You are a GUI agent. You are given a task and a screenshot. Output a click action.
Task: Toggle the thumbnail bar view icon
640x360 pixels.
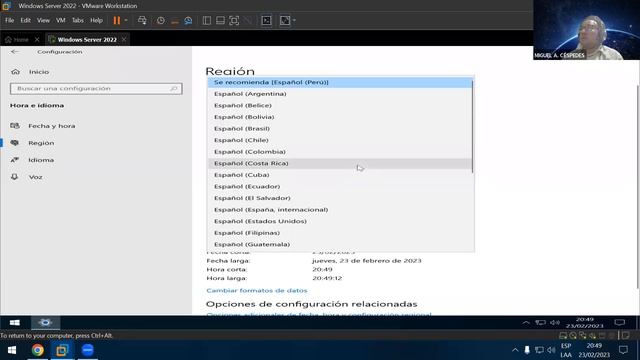coord(220,20)
